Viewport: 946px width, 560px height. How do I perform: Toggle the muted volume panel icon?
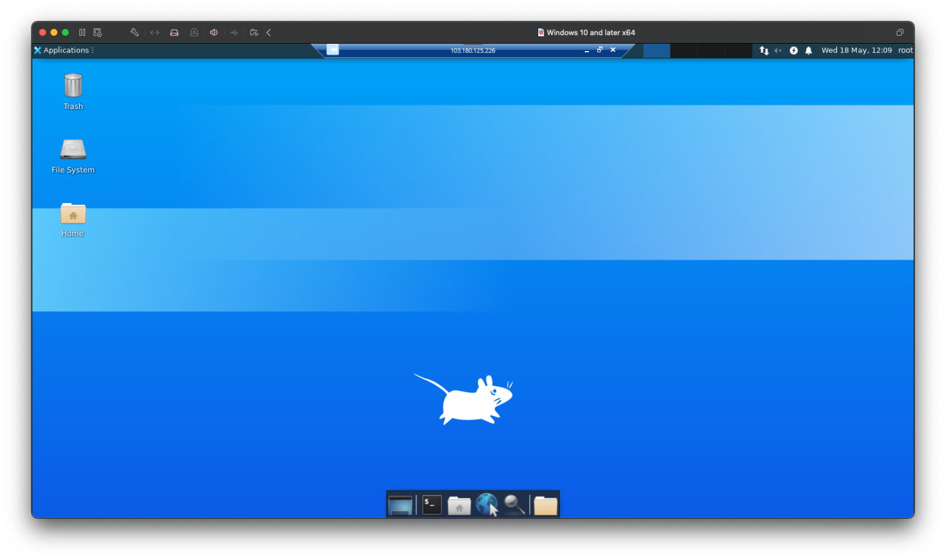[x=778, y=50]
